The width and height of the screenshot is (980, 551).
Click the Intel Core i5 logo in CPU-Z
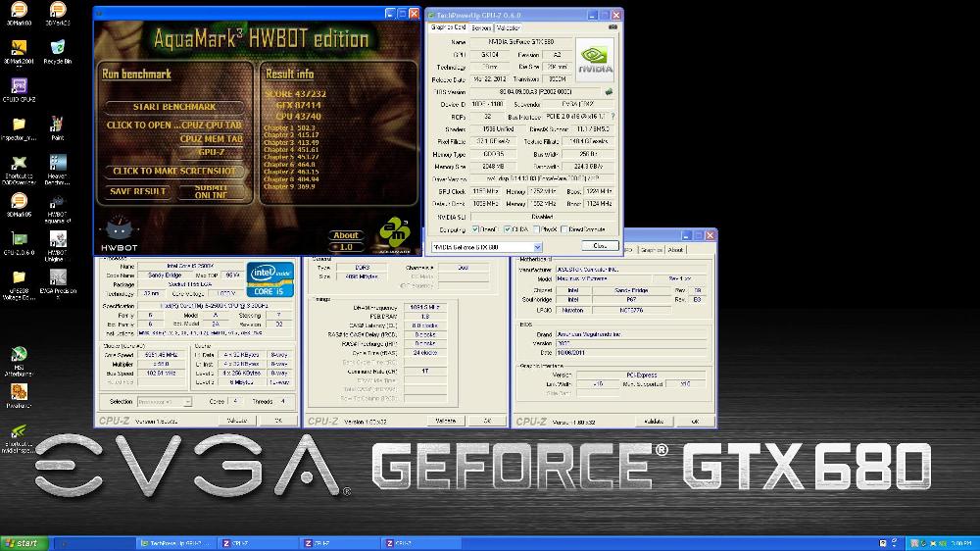270,279
